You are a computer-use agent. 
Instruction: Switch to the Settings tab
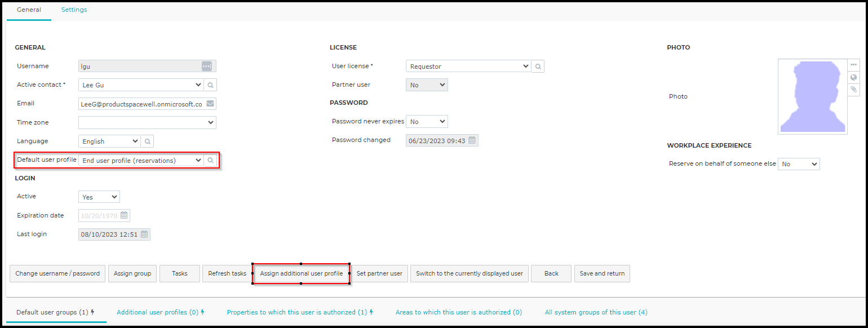click(74, 10)
